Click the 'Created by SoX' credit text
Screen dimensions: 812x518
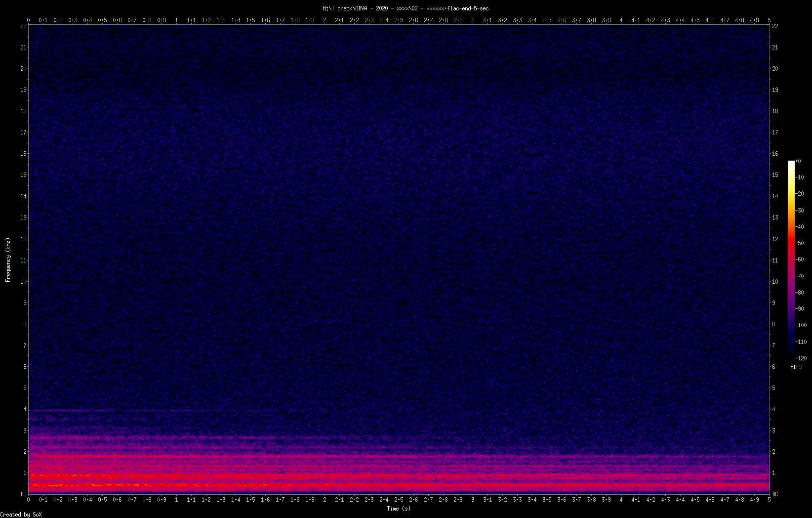pos(21,515)
